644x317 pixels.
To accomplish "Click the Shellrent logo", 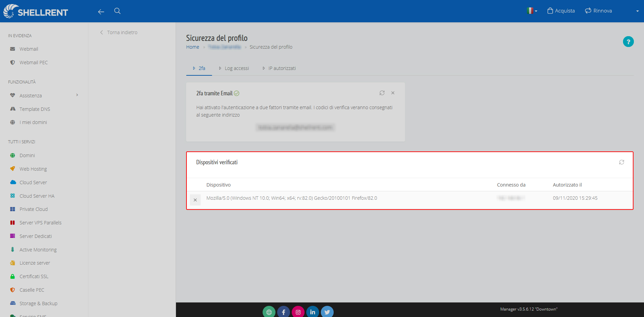I will pyautogui.click(x=36, y=11).
